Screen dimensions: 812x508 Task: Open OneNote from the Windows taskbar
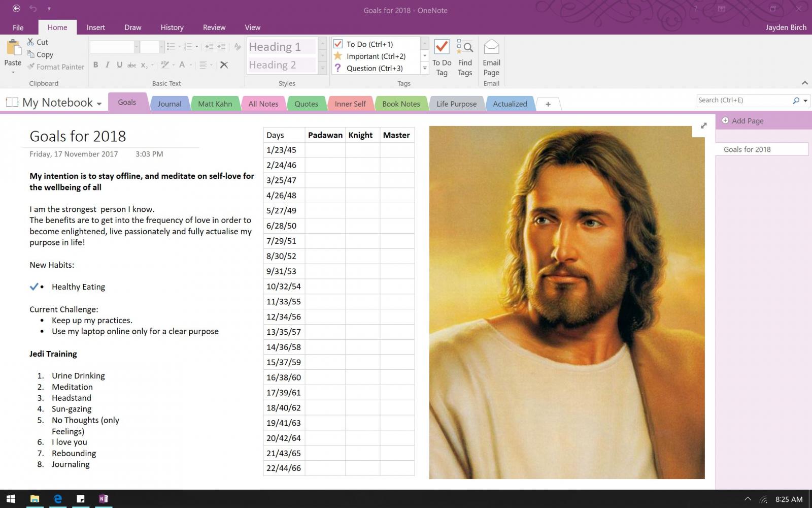pyautogui.click(x=104, y=499)
